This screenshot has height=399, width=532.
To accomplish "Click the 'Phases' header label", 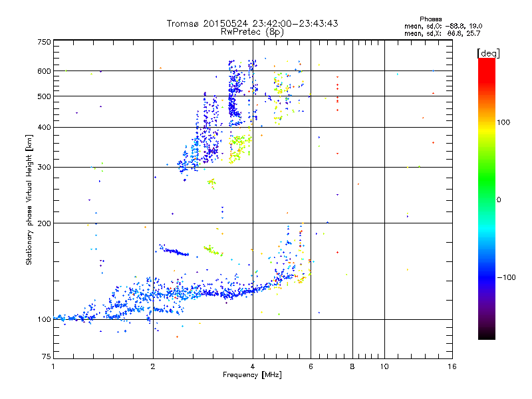I will tap(430, 19).
